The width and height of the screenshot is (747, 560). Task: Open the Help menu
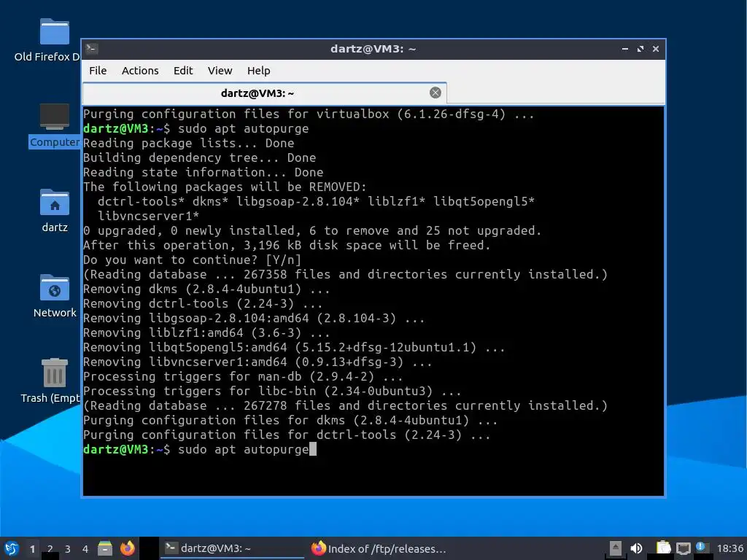coord(259,71)
